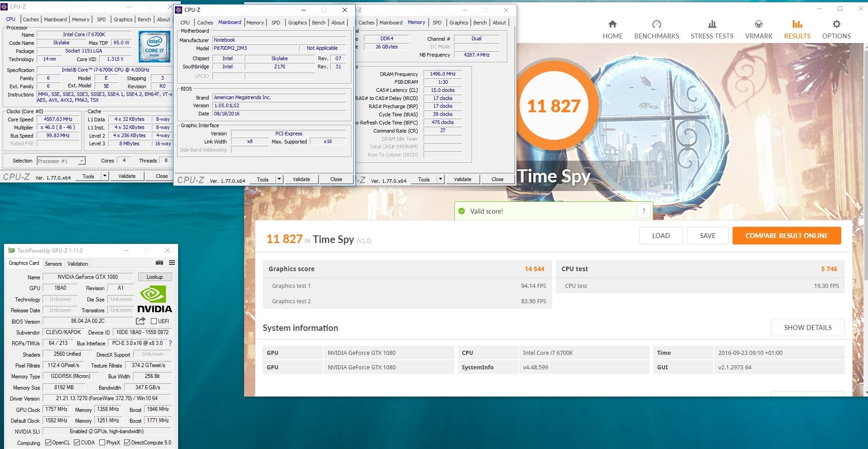Click 3DMark vertical scrollbar down arrow
The image size is (868, 449).
point(866,393)
